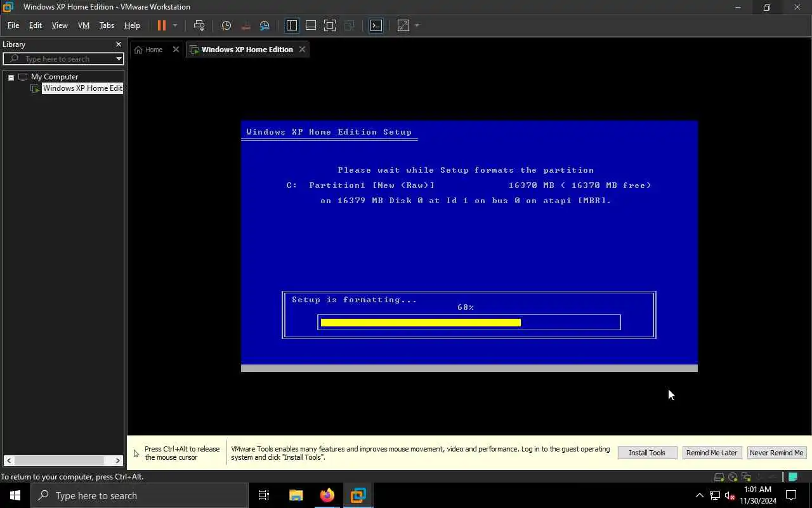Toggle the thumbnail bar view icon
The image size is (812, 508).
pos(311,25)
